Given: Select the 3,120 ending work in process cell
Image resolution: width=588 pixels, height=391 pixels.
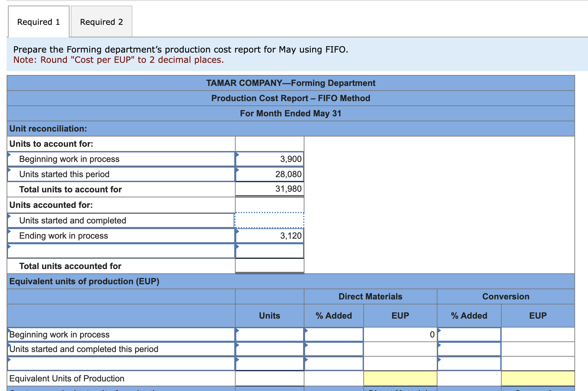Looking at the screenshot, I should [270, 236].
